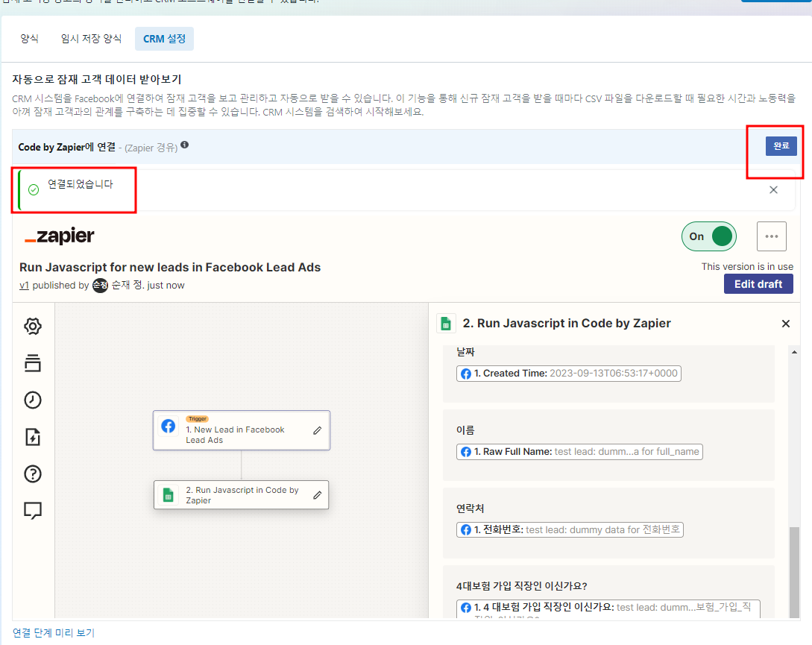Toggle the Zap On switch off
This screenshot has width=812, height=645.
[x=709, y=236]
